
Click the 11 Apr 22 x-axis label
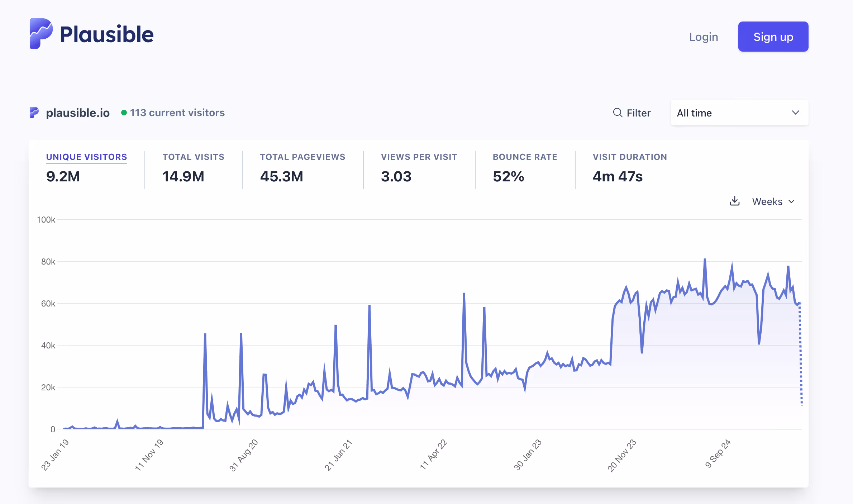433,455
